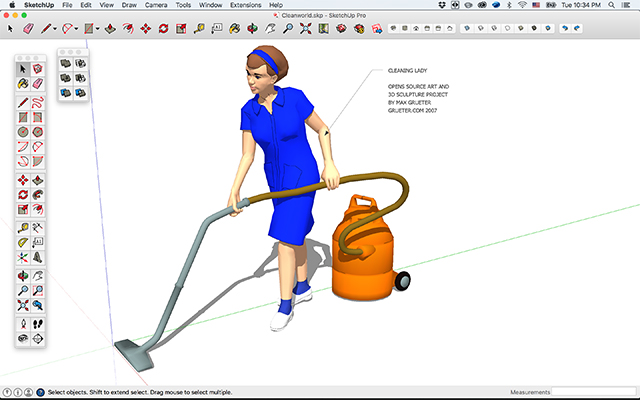Select the Axes tool
Viewport: 640px width, 400px height.
tap(23, 257)
